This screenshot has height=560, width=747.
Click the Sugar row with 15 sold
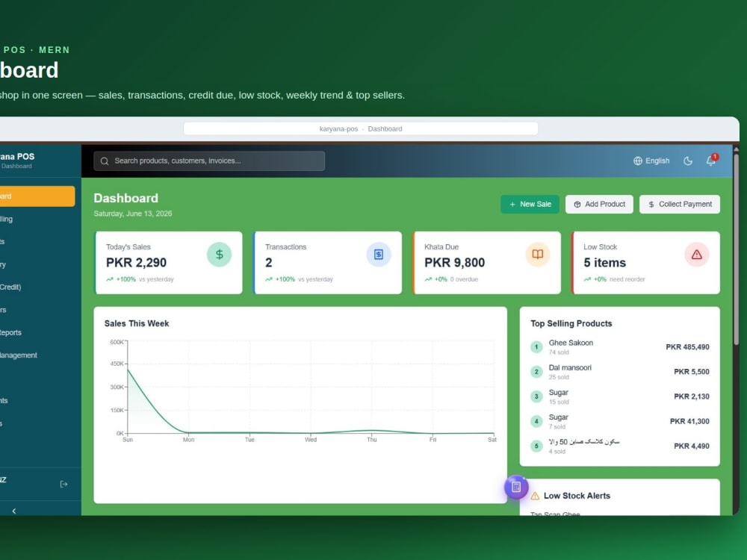[x=620, y=396]
